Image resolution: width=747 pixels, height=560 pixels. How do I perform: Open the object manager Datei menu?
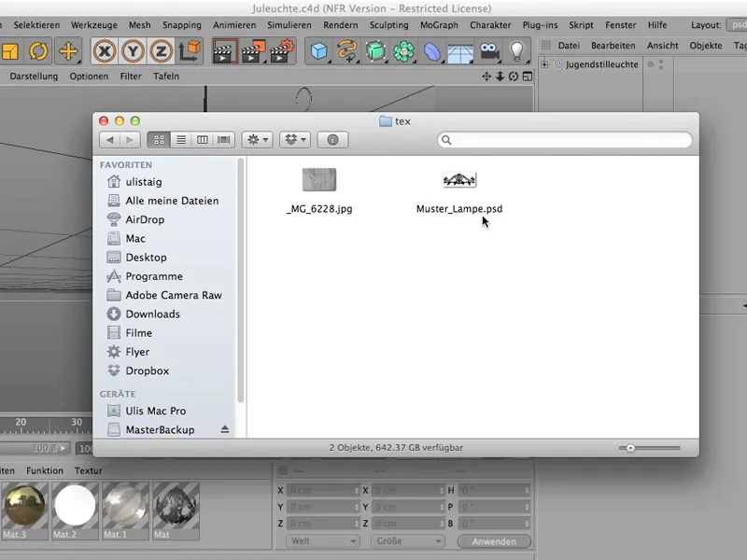click(569, 46)
